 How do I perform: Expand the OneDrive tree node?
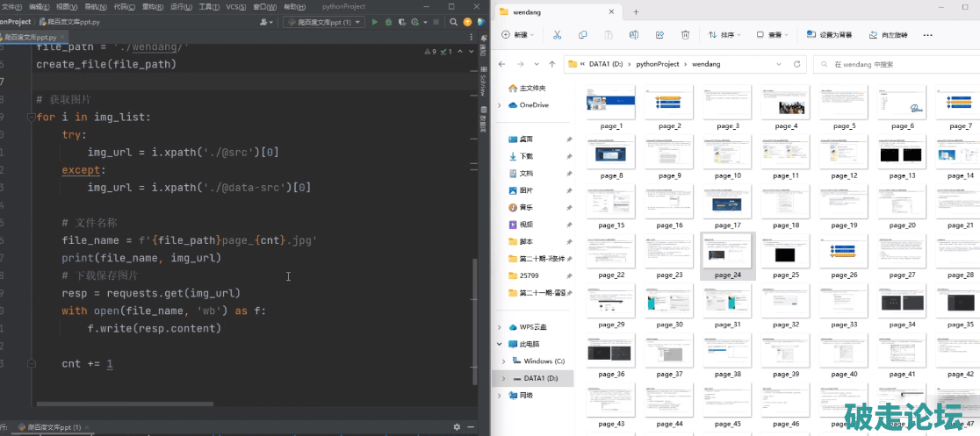click(x=500, y=105)
